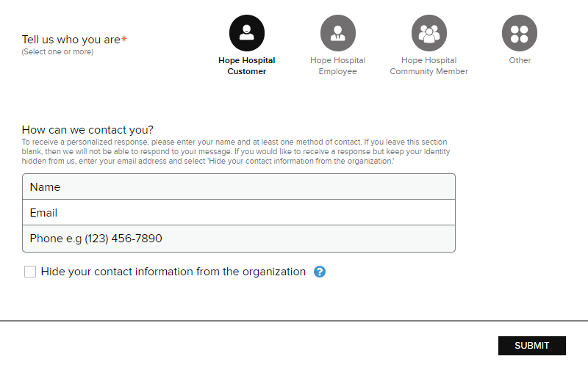Click the 'Other' label text
Viewport: 588px width, 370px height.
click(x=520, y=60)
